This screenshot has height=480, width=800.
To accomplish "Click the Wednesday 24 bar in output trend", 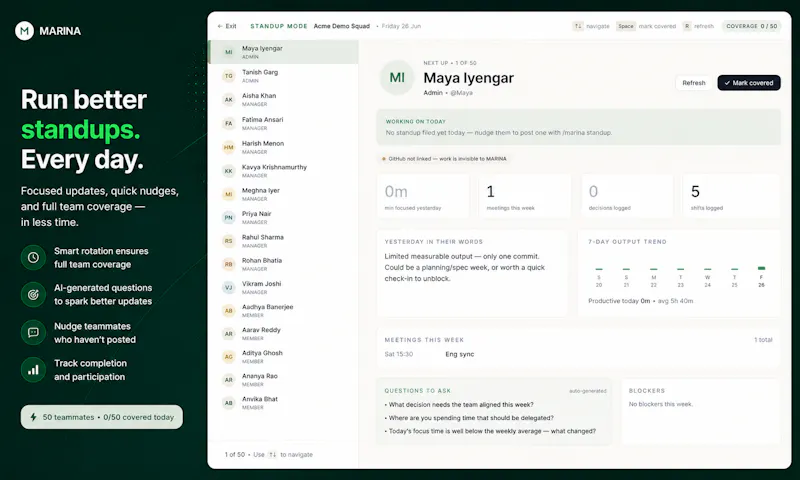I will tap(708, 269).
